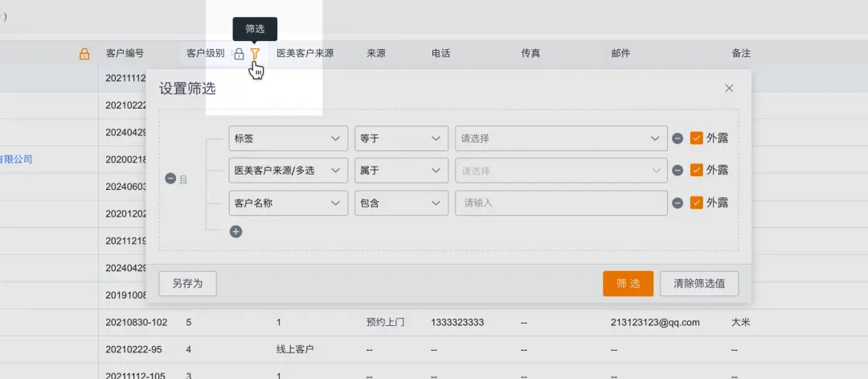
Task: Click the orange filter funnel icon
Action: [255, 54]
